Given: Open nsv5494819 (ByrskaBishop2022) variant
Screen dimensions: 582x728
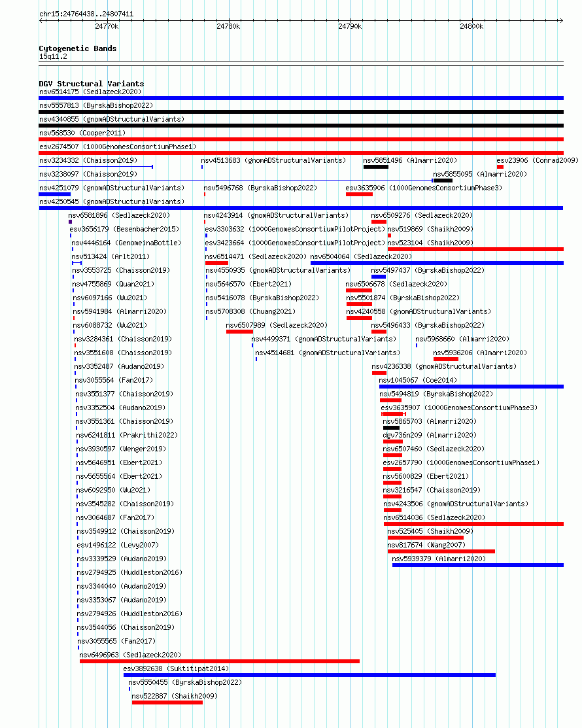Looking at the screenshot, I should [436, 394].
